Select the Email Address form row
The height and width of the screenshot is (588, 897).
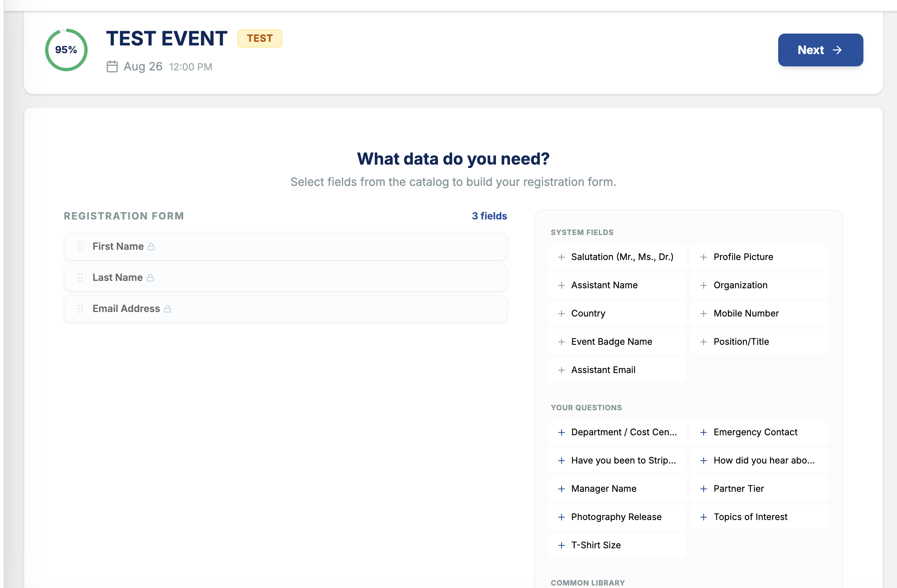tap(285, 309)
